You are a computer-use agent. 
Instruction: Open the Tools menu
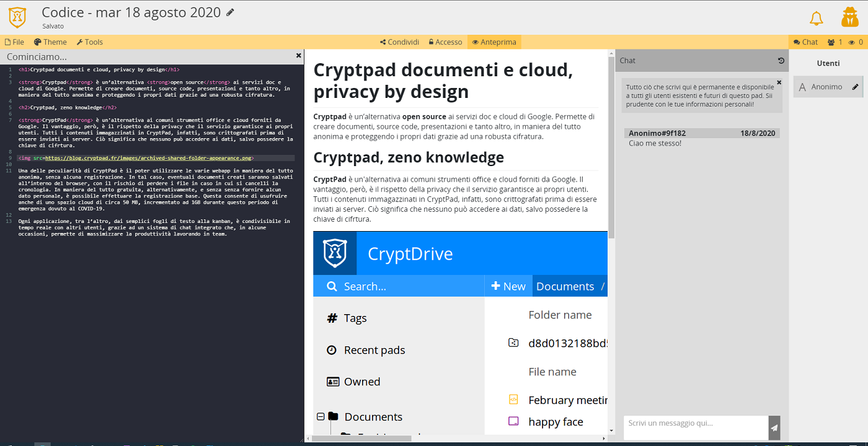click(89, 42)
